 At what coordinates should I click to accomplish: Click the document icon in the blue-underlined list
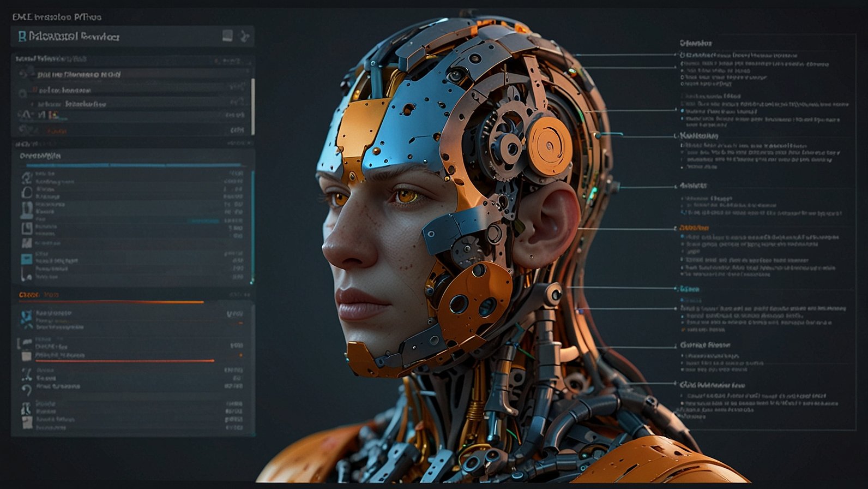(26, 228)
